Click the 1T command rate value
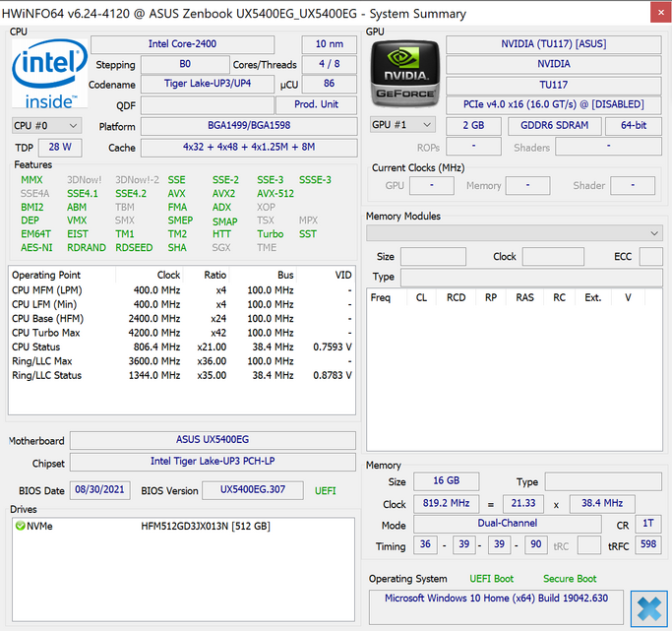The width and height of the screenshot is (672, 631). point(648,524)
